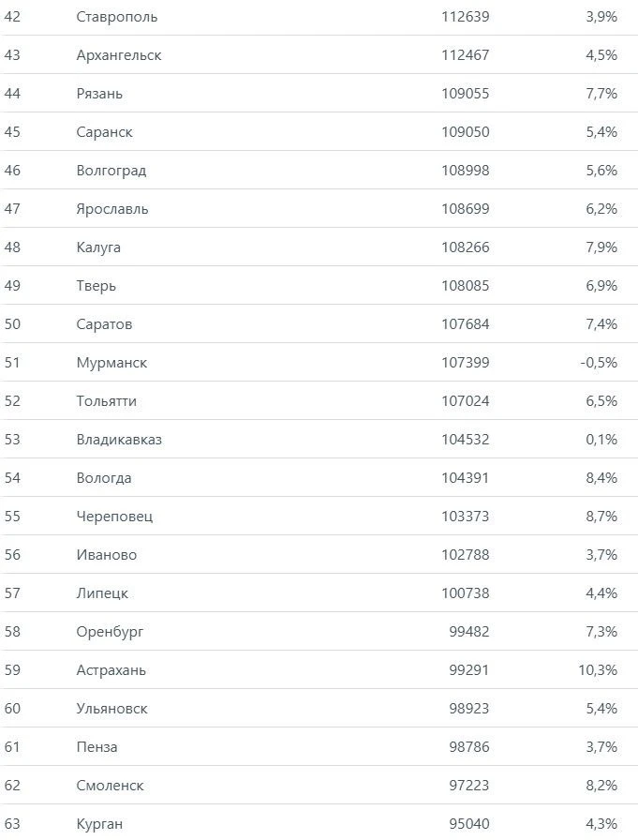The width and height of the screenshot is (638, 840).
Task: Click the Череповец city name
Action: point(114,517)
